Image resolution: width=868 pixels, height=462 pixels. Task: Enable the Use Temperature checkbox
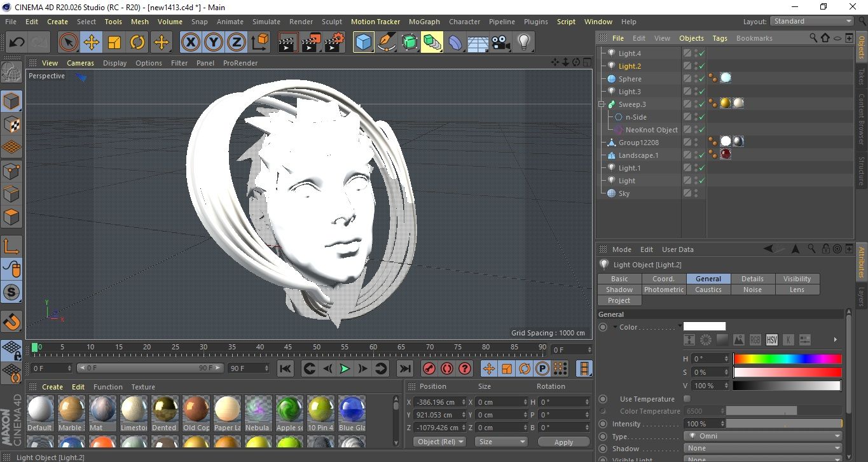pyautogui.click(x=687, y=399)
